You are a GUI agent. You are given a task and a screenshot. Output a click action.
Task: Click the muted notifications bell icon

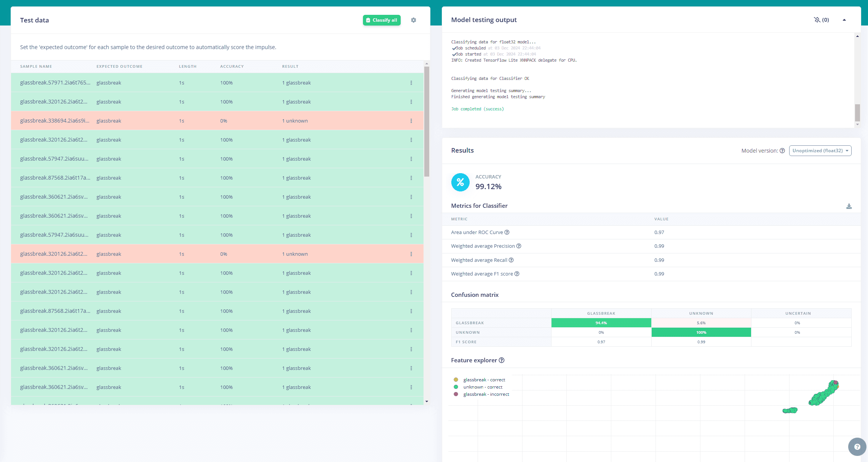pyautogui.click(x=817, y=20)
